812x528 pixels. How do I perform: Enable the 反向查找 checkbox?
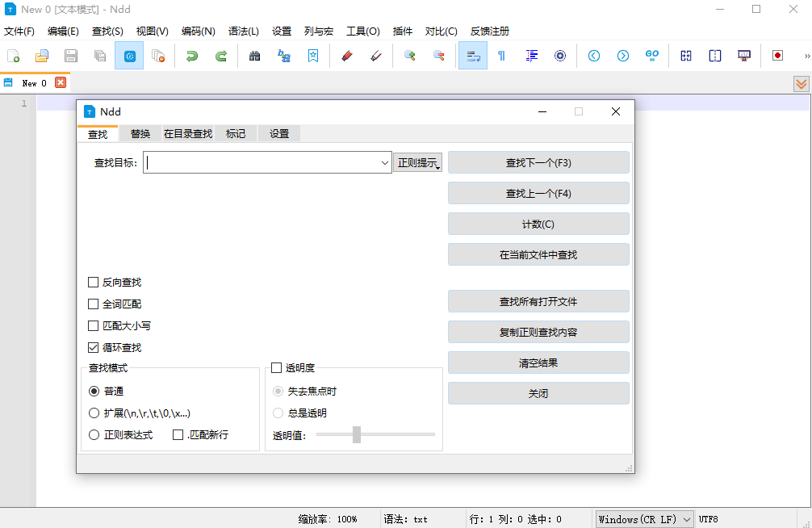click(x=93, y=282)
